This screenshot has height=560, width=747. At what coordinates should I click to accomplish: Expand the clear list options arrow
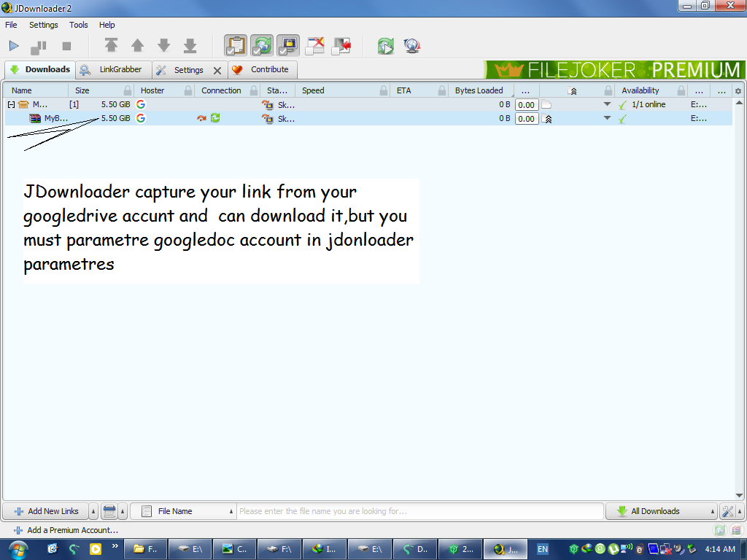point(123,511)
